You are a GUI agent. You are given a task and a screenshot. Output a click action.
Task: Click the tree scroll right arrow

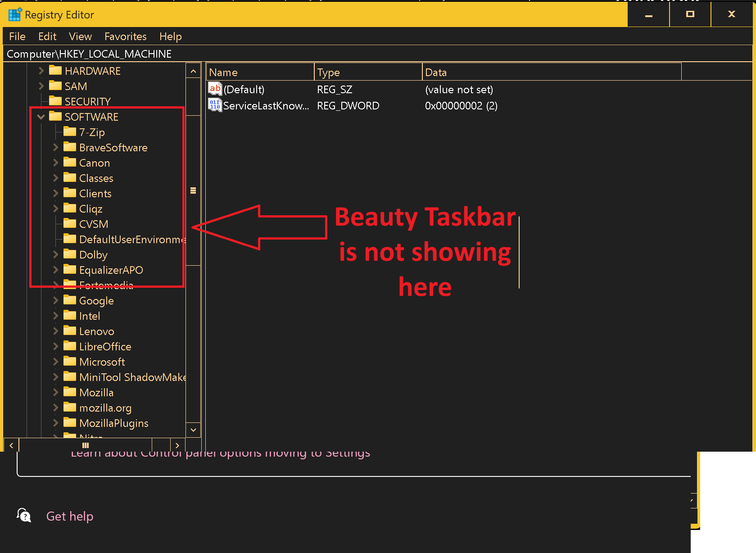pos(177,445)
